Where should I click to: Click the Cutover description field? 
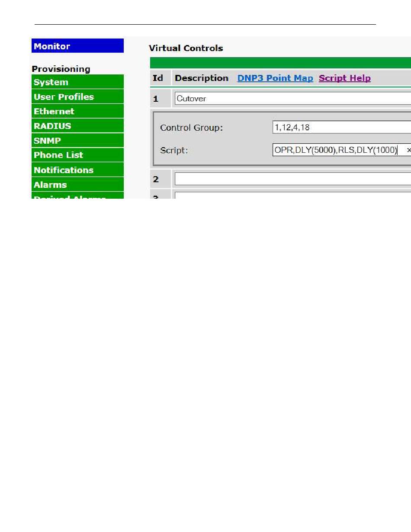293,99
